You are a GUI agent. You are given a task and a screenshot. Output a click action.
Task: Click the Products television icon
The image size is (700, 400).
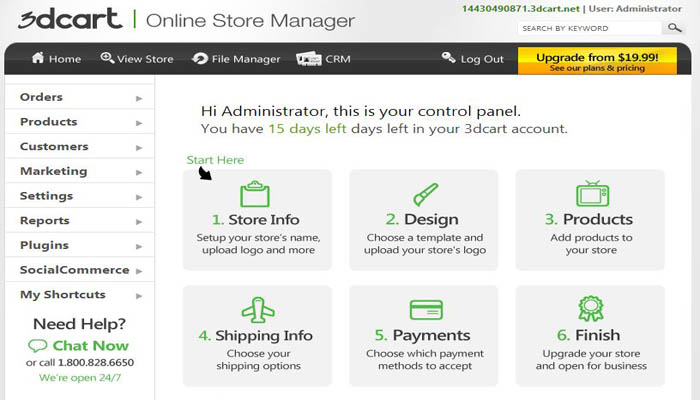[592, 193]
